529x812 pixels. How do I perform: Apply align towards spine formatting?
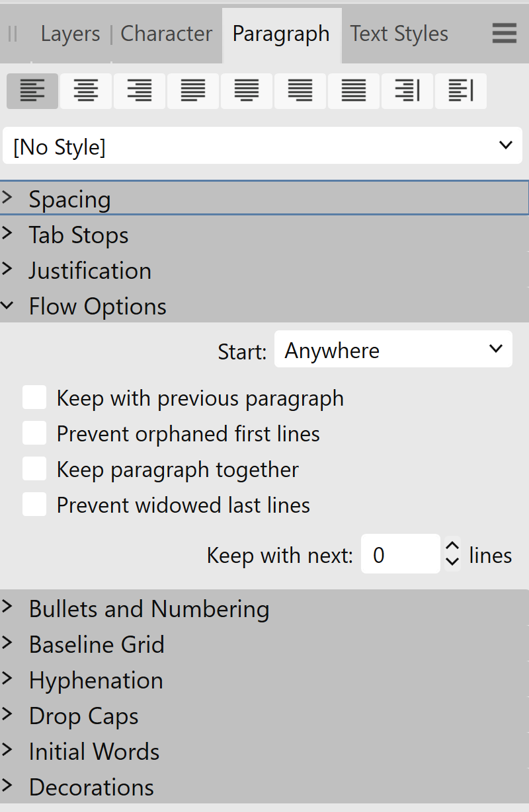(x=407, y=91)
